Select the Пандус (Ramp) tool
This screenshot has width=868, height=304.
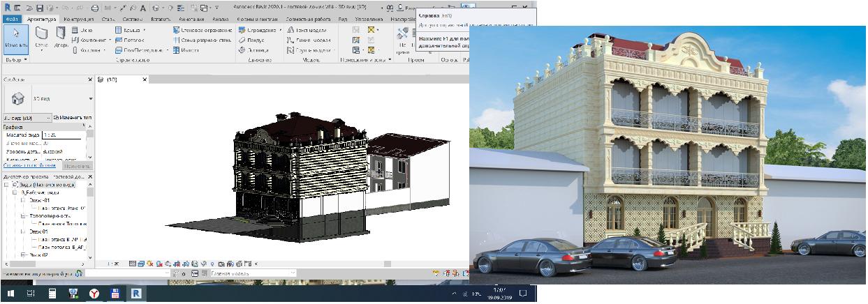[x=251, y=40]
